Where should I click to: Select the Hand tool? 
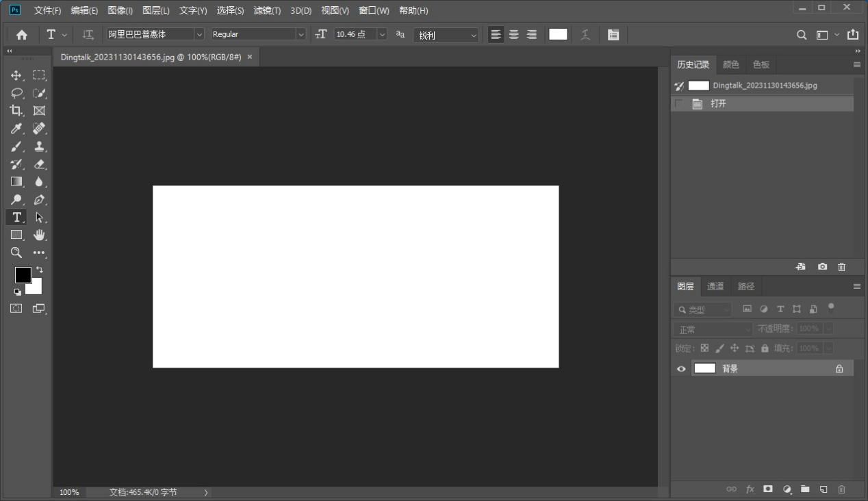pyautogui.click(x=39, y=235)
